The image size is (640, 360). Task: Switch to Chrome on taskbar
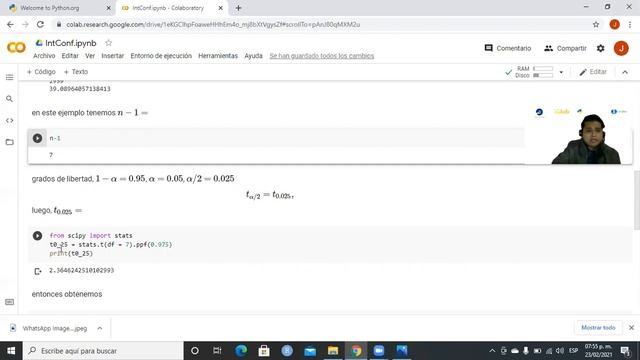point(356,351)
